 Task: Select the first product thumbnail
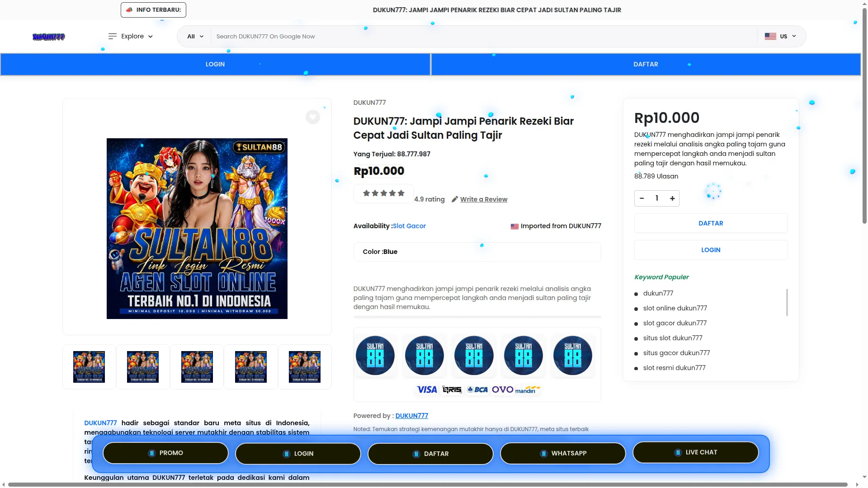[89, 367]
